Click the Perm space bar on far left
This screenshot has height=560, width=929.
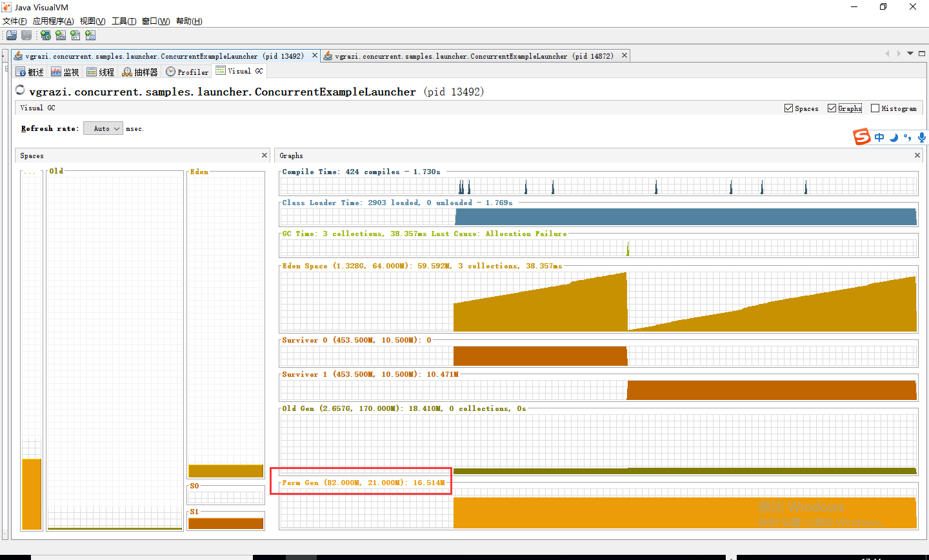pos(32,350)
